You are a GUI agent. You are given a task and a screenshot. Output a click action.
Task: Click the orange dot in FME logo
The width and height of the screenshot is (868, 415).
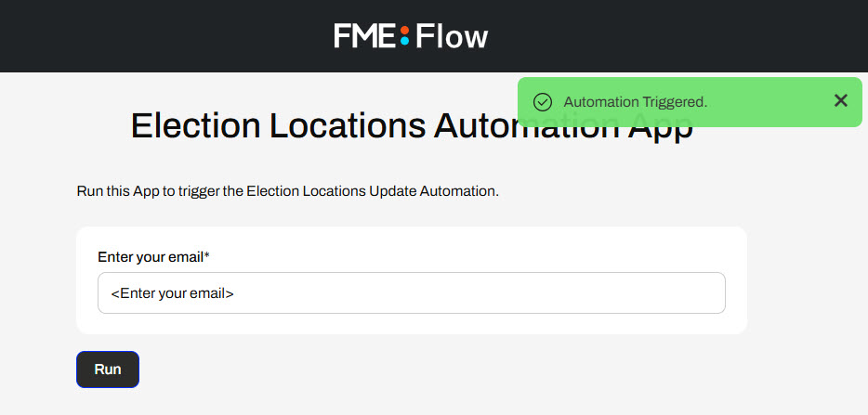coord(404,30)
